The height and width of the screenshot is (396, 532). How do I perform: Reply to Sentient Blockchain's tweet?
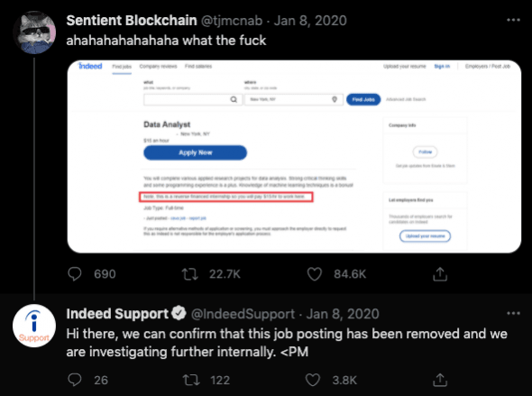pos(75,274)
